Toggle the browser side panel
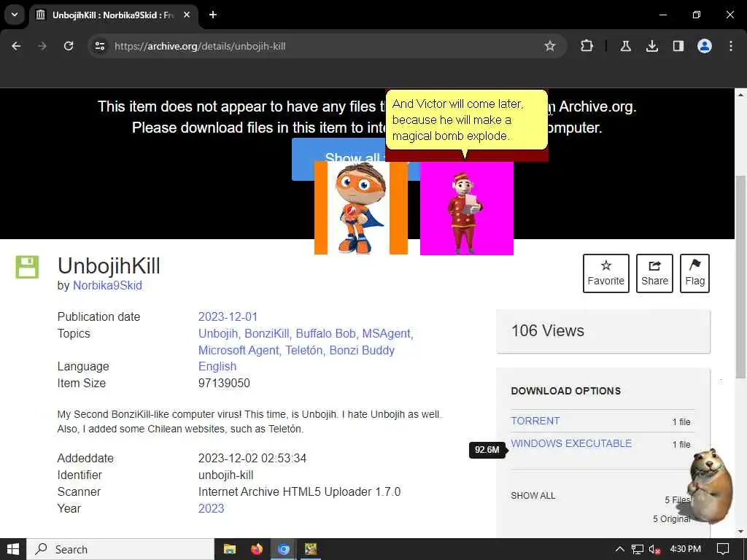Image resolution: width=747 pixels, height=560 pixels. [678, 46]
